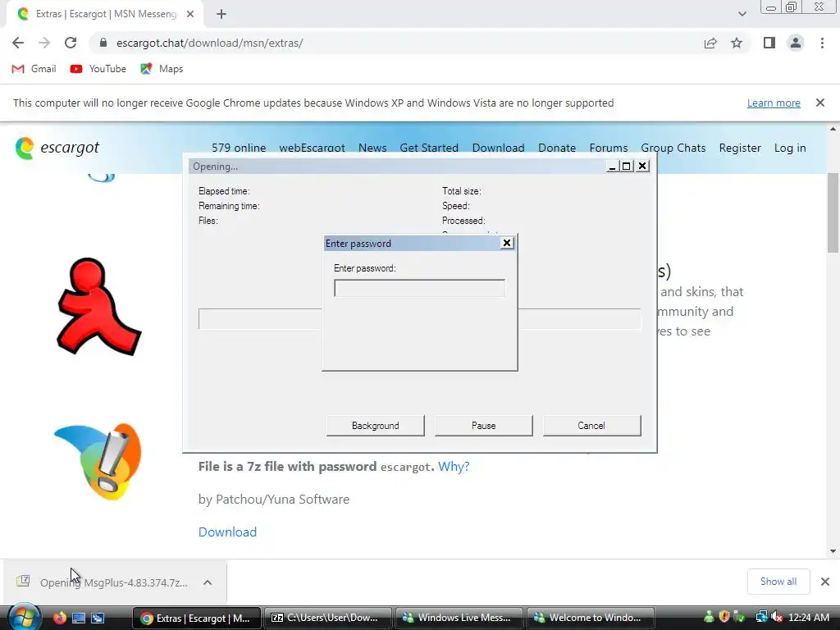Open the Forums nav item
Image resolution: width=840 pixels, height=630 pixels.
tap(609, 148)
